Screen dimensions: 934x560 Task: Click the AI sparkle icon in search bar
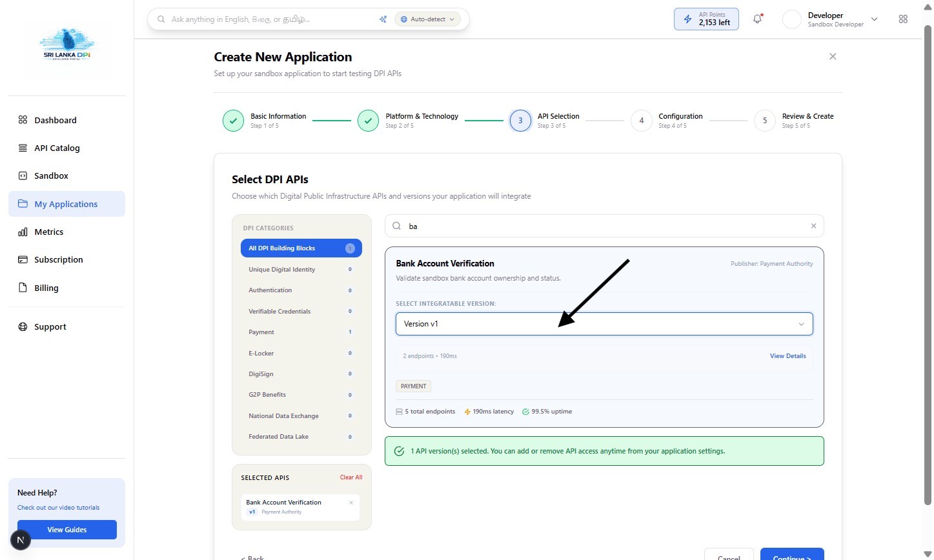pyautogui.click(x=383, y=19)
